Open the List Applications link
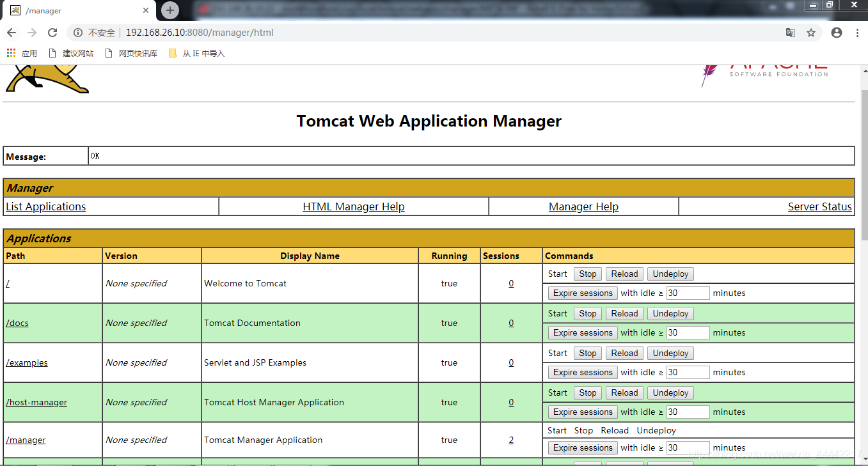This screenshot has width=868, height=466. (45, 206)
